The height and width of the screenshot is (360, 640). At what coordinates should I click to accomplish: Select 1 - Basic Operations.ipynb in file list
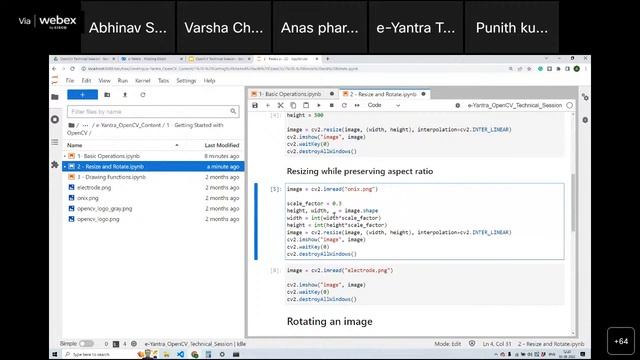(x=153, y=156)
